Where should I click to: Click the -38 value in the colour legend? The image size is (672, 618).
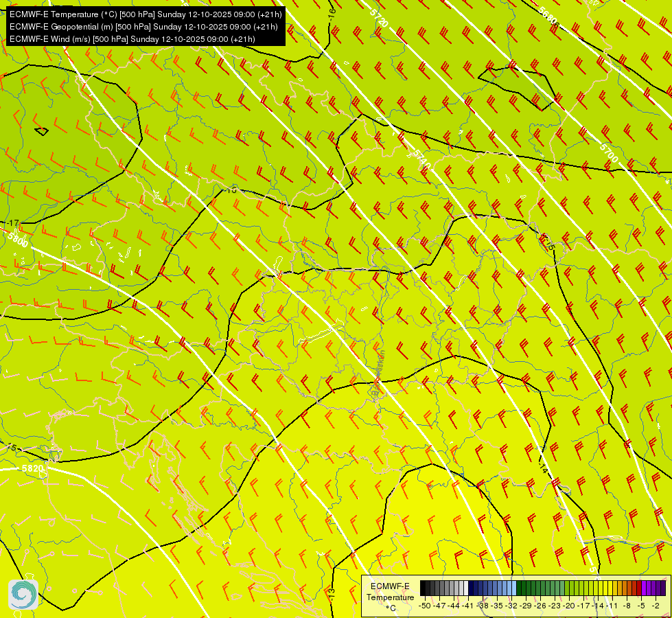(x=483, y=606)
